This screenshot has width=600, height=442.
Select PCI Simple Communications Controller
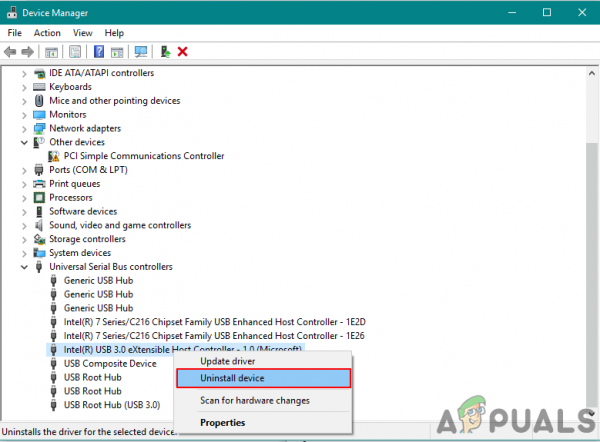click(x=143, y=156)
